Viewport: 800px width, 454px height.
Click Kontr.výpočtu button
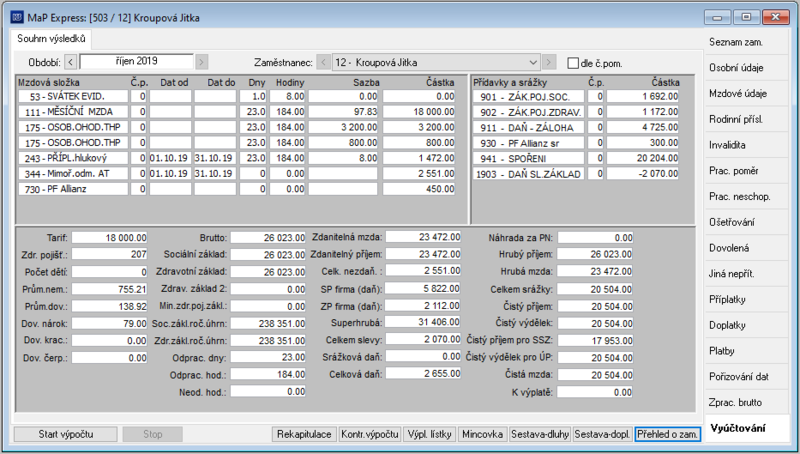tap(370, 434)
